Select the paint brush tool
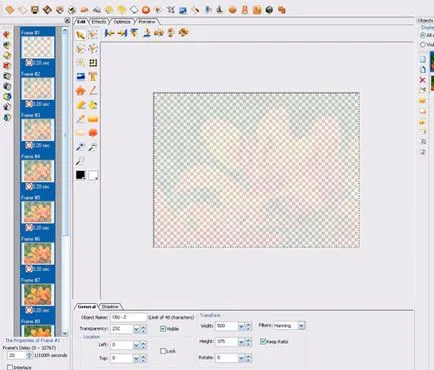 [80, 119]
